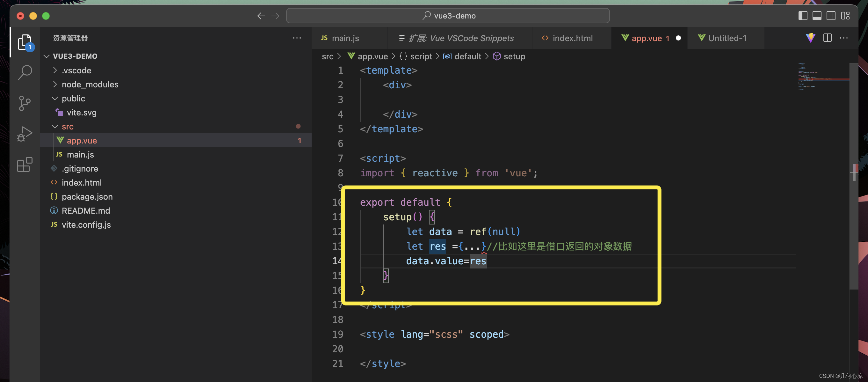Click line number 1 in the gutter

(x=340, y=70)
